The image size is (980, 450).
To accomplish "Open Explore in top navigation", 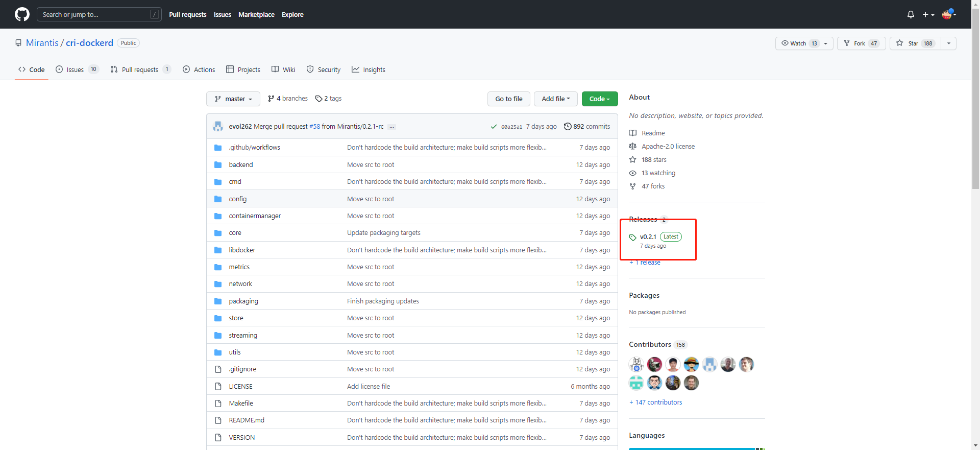I will tap(292, 14).
